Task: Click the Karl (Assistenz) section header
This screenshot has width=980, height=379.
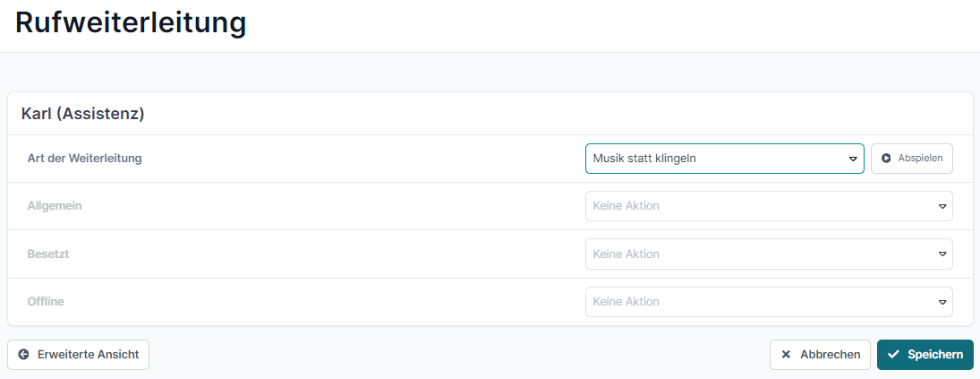Action: click(83, 114)
